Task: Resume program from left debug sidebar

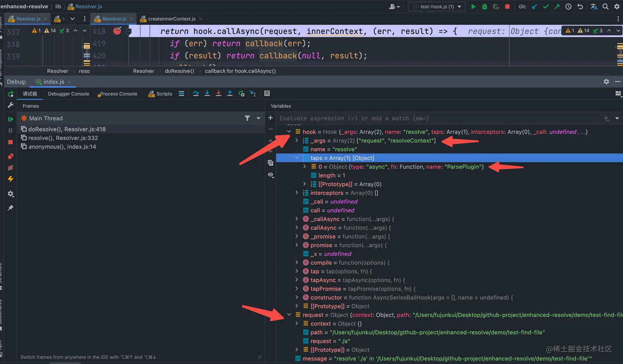Action: click(x=11, y=119)
